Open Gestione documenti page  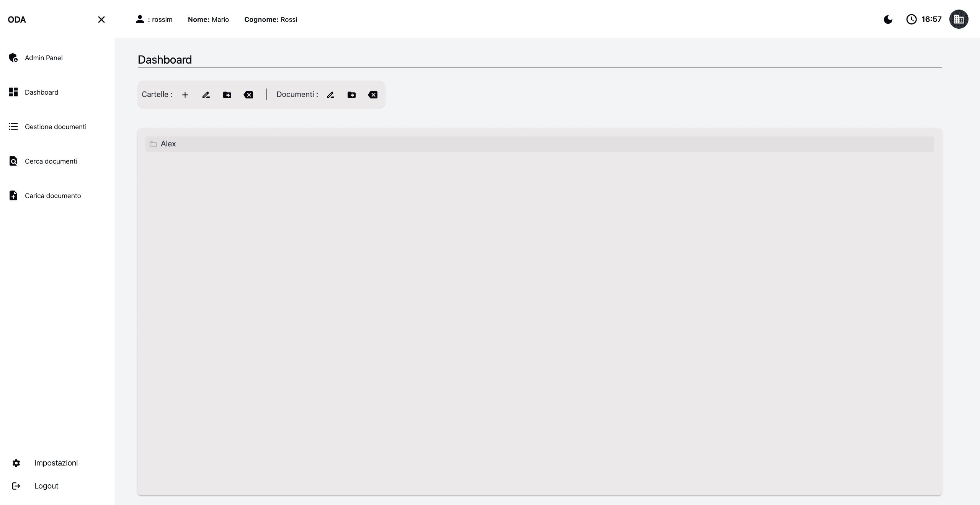tap(56, 127)
